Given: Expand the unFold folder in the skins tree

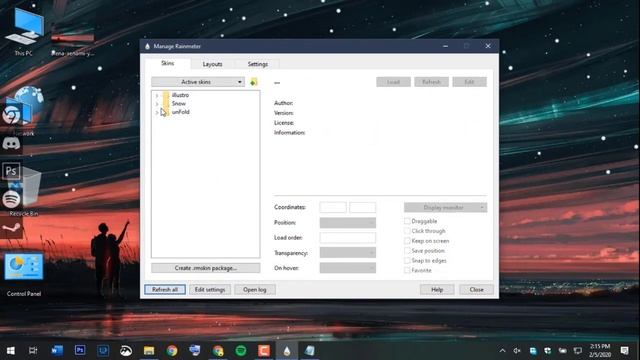Looking at the screenshot, I should (x=157, y=112).
